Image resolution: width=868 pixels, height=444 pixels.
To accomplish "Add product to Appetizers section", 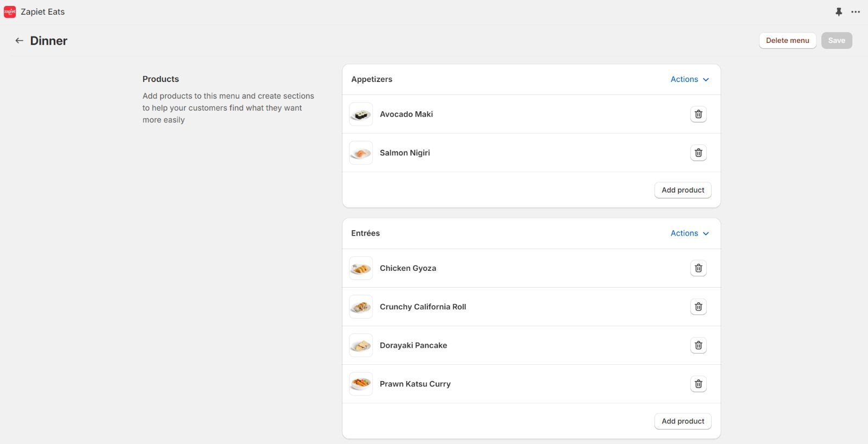I will [682, 190].
